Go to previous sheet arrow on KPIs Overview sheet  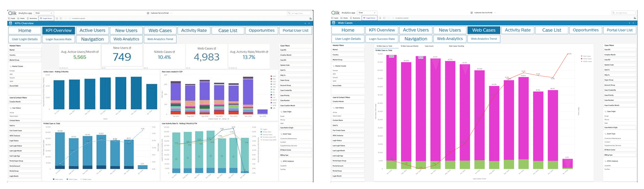pyautogui.click(x=305, y=23)
